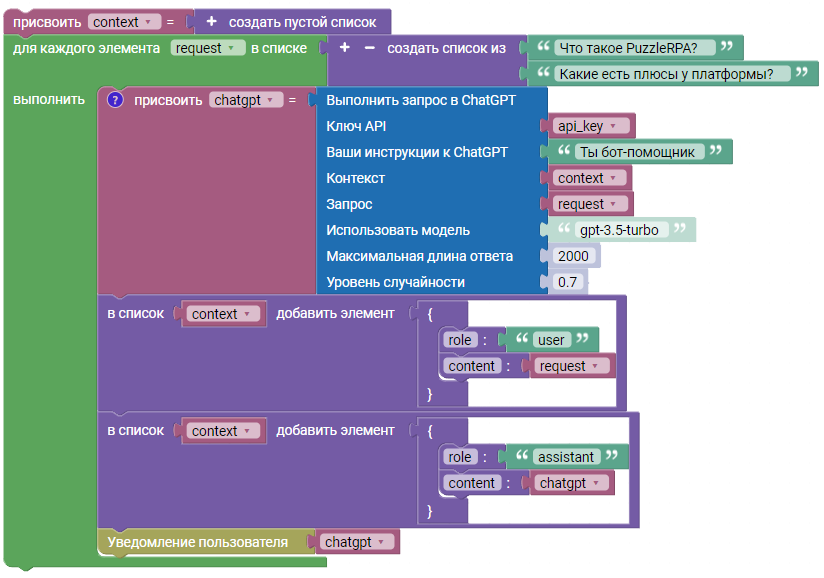This screenshot has width=824, height=578.
Task: Click the 'создать пустой список' block text
Action: [303, 22]
